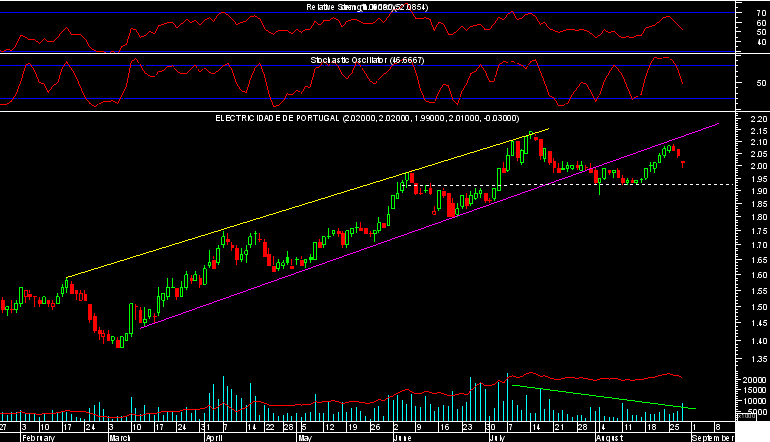Click the April month label
The height and width of the screenshot is (442, 770).
coord(214,438)
